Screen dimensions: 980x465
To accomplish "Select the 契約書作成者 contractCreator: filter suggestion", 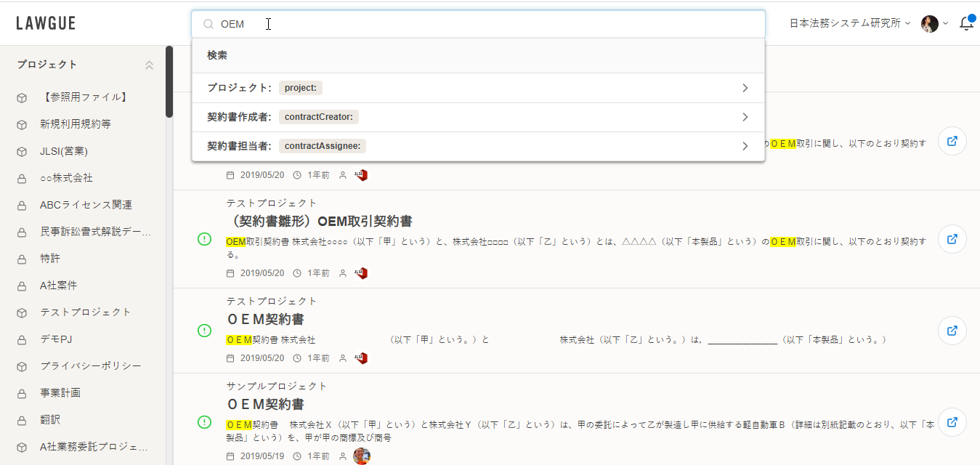I will 477,117.
